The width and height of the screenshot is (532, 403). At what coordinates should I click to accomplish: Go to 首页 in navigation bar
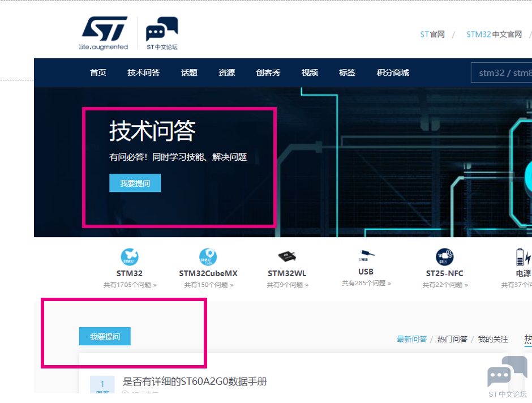[x=98, y=72]
